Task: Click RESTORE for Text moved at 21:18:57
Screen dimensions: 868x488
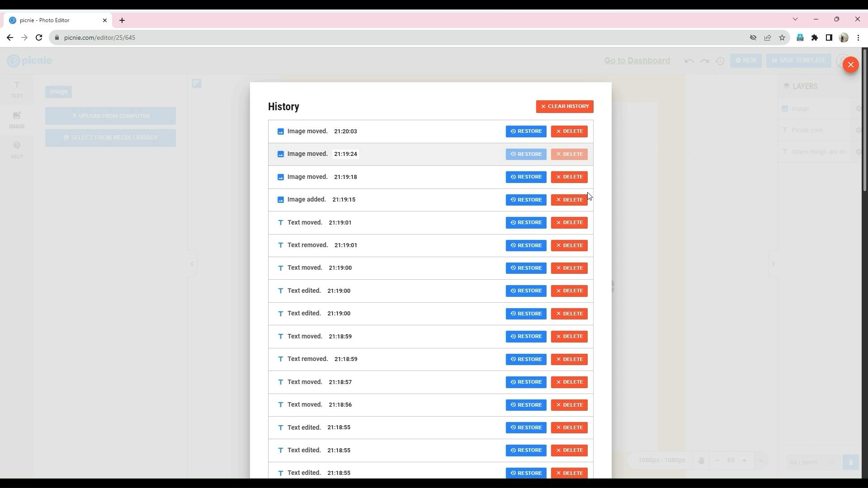Action: 526,382
